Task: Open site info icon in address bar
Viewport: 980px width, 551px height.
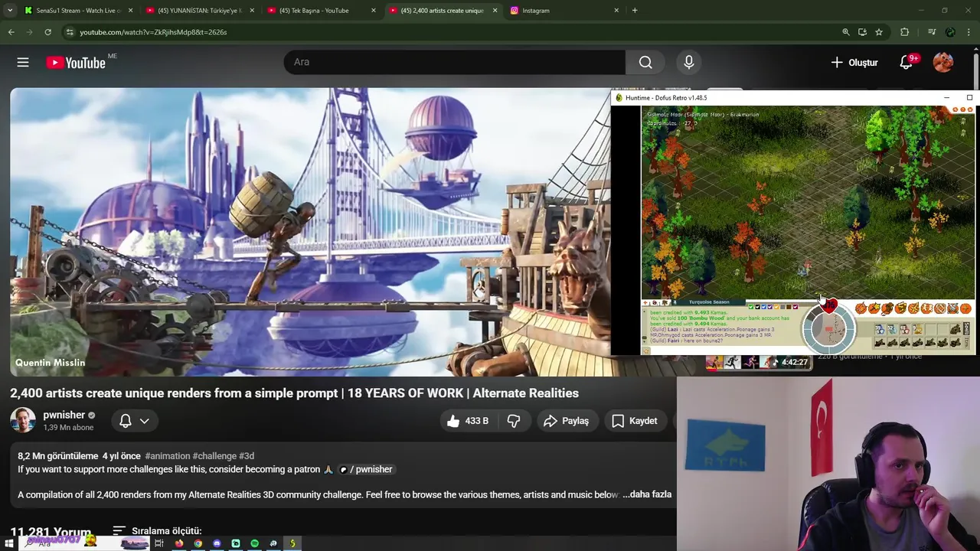Action: (69, 32)
